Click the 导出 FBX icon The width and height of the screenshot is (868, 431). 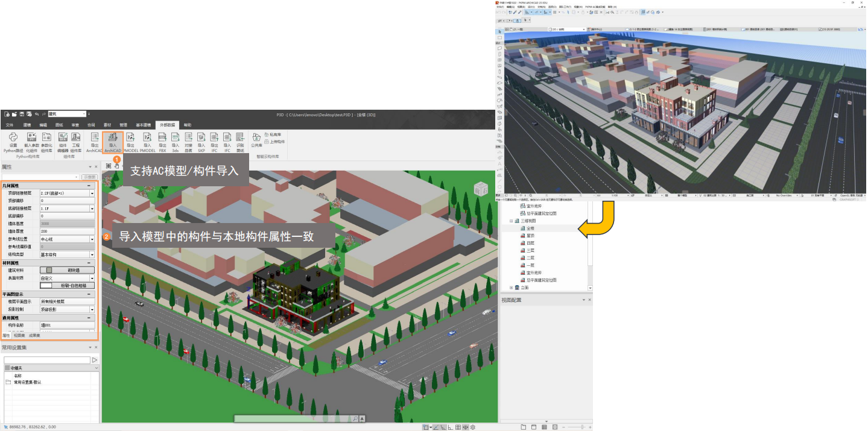click(162, 141)
